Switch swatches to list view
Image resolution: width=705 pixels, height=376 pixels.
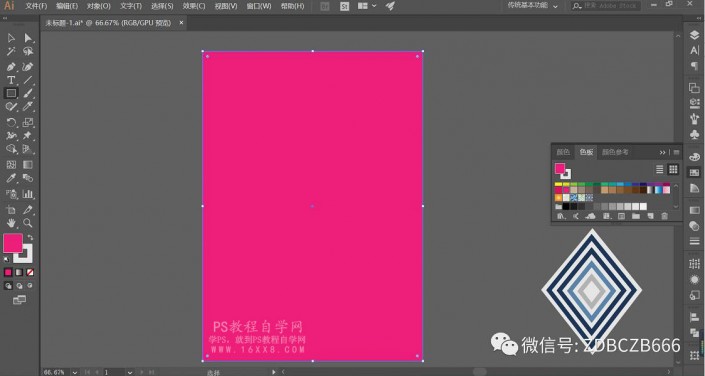(660, 169)
